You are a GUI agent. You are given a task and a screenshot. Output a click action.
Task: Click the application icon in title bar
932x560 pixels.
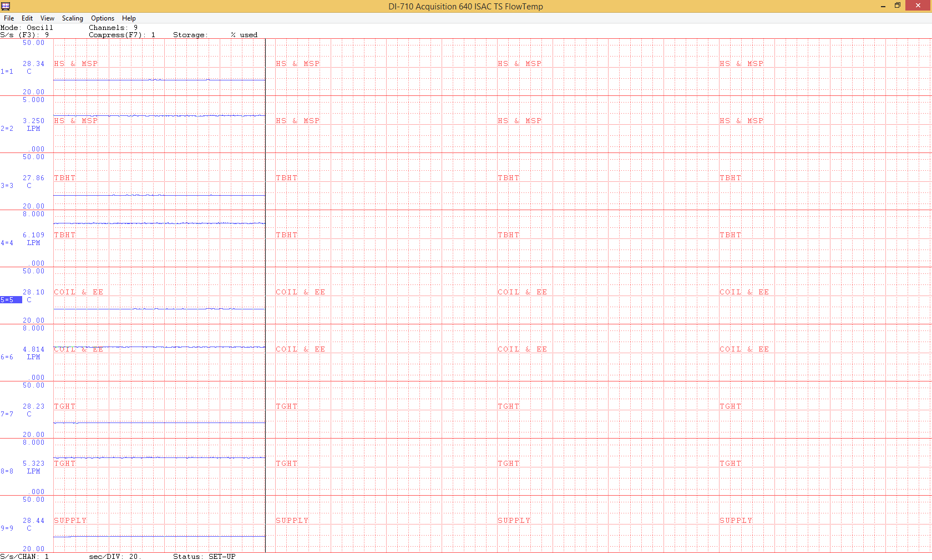click(6, 6)
